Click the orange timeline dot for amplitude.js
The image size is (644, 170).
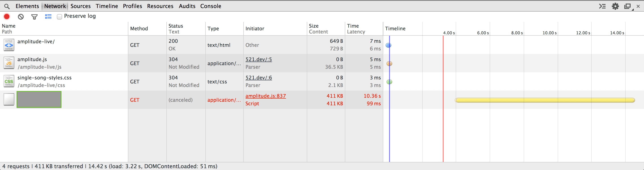click(389, 64)
